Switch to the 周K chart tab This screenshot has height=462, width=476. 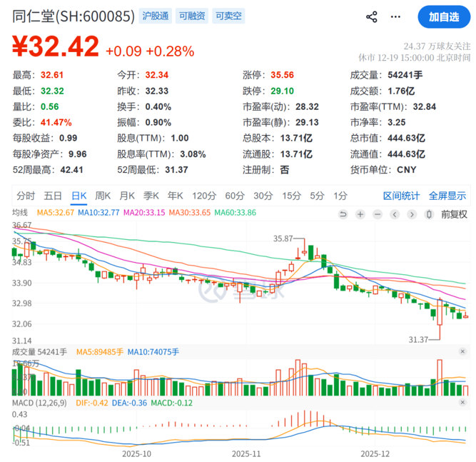[x=103, y=196]
